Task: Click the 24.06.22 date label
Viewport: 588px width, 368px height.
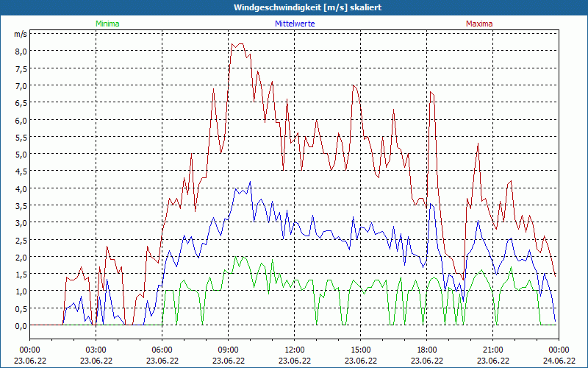Action: click(559, 361)
